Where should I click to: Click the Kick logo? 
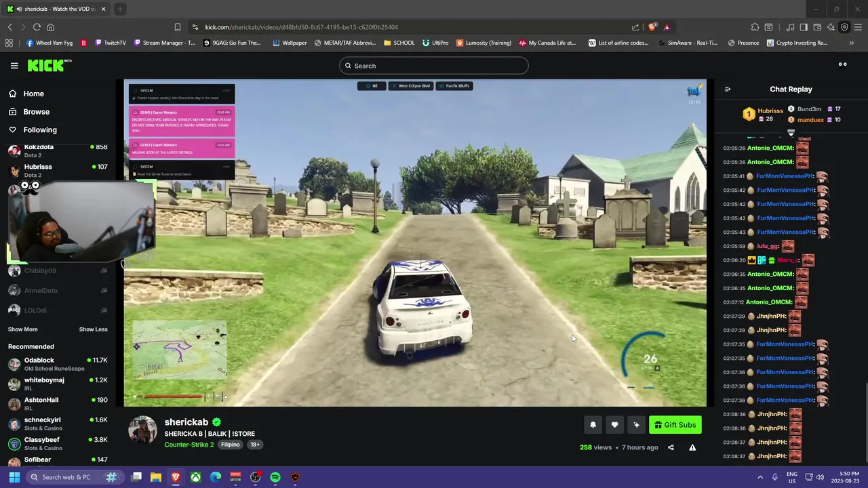click(x=49, y=65)
